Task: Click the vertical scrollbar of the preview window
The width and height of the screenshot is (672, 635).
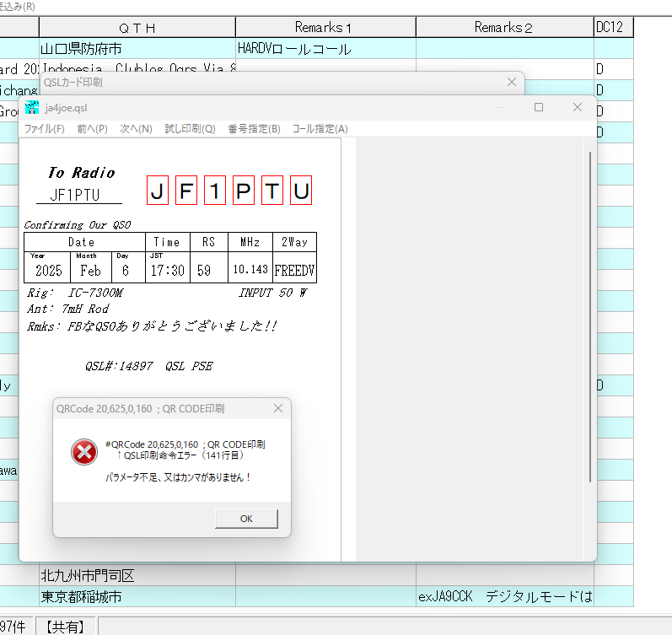Action: click(589, 317)
